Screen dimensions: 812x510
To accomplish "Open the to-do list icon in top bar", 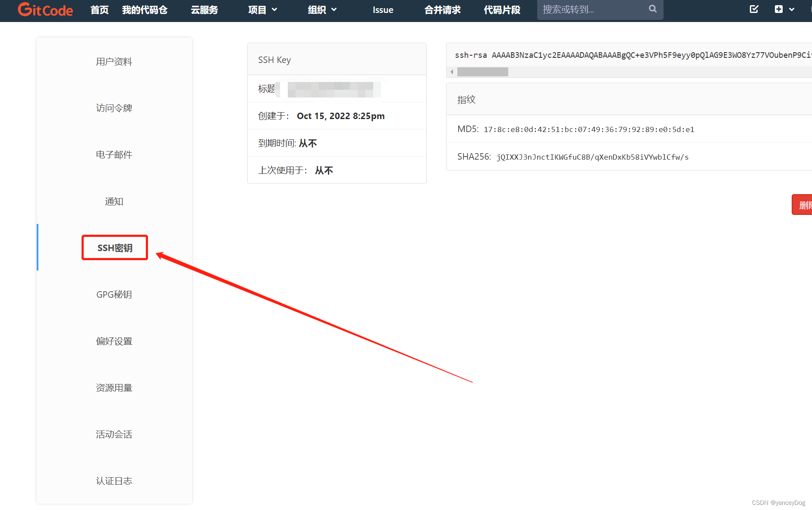I will [x=754, y=9].
